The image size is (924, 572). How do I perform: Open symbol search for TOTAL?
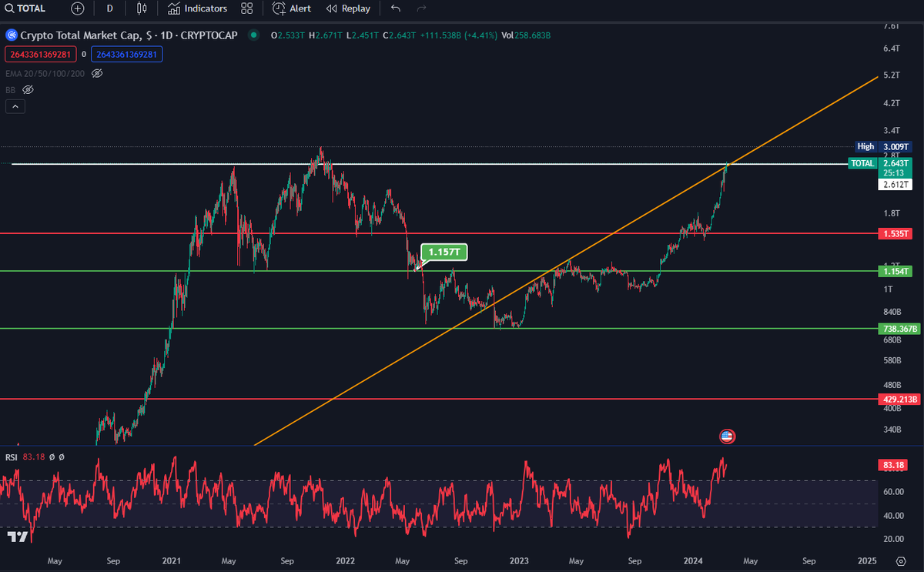[26, 8]
